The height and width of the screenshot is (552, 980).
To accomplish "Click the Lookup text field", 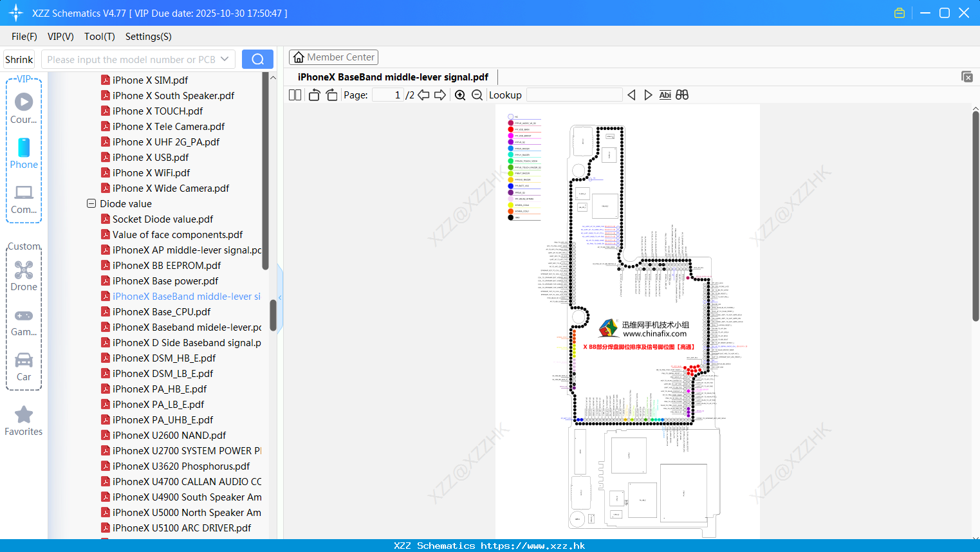I will coord(575,95).
